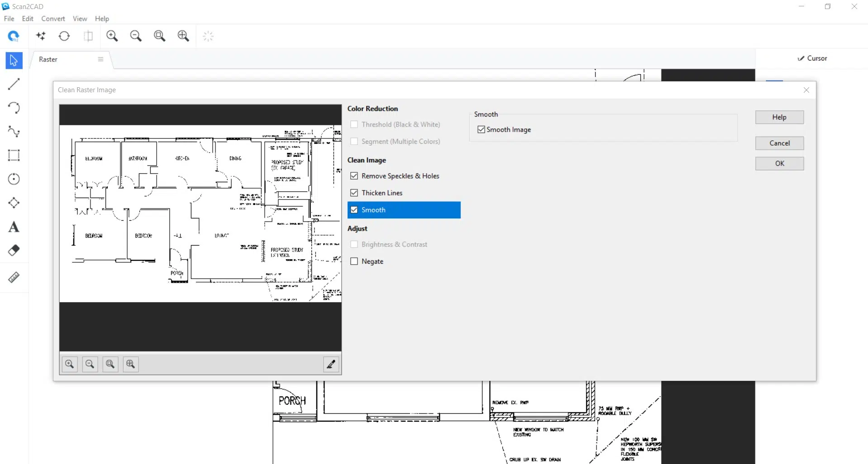Select the Text tool
This screenshot has width=868, height=464.
(14, 227)
